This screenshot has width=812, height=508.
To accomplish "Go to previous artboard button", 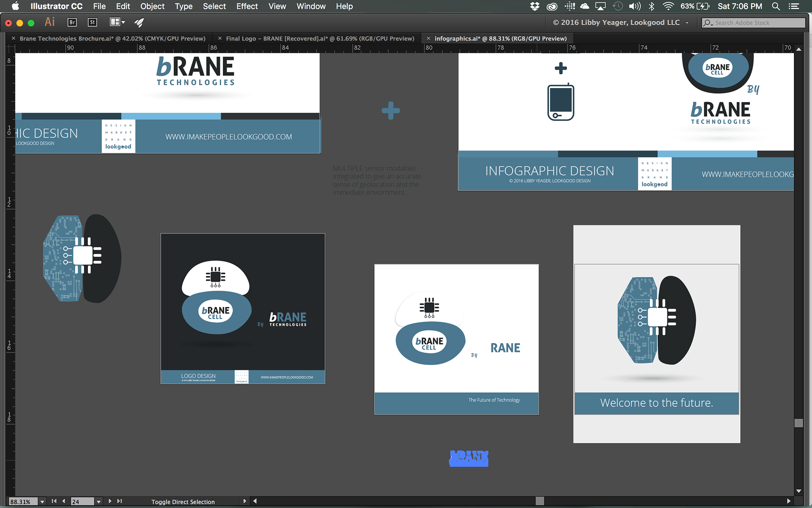I will 63,501.
